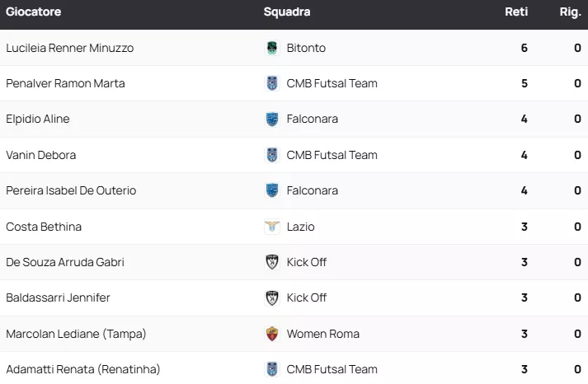588x384 pixels.
Task: Click Kick Off crest in Baldassarri row
Action: [272, 297]
